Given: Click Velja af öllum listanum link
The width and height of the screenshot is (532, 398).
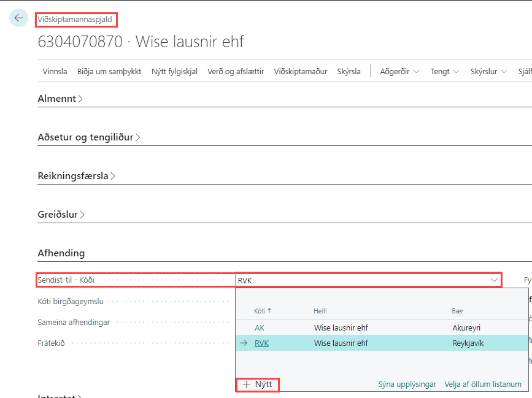Looking at the screenshot, I should click(483, 385).
